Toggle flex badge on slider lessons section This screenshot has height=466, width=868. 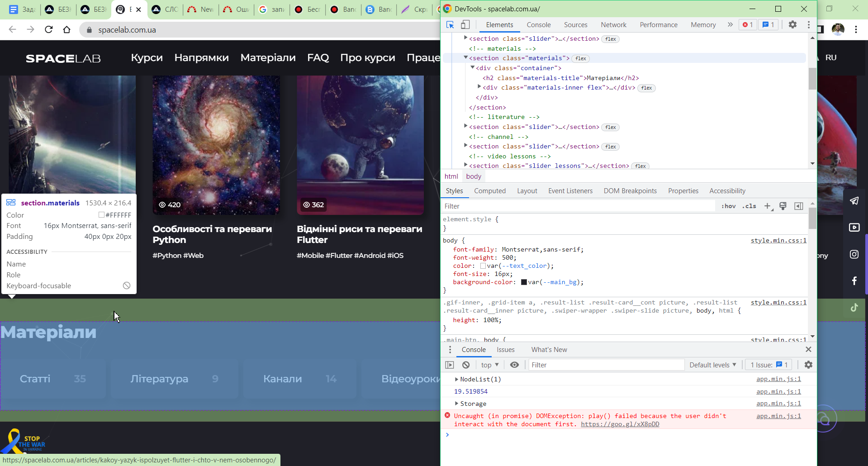[640, 166]
